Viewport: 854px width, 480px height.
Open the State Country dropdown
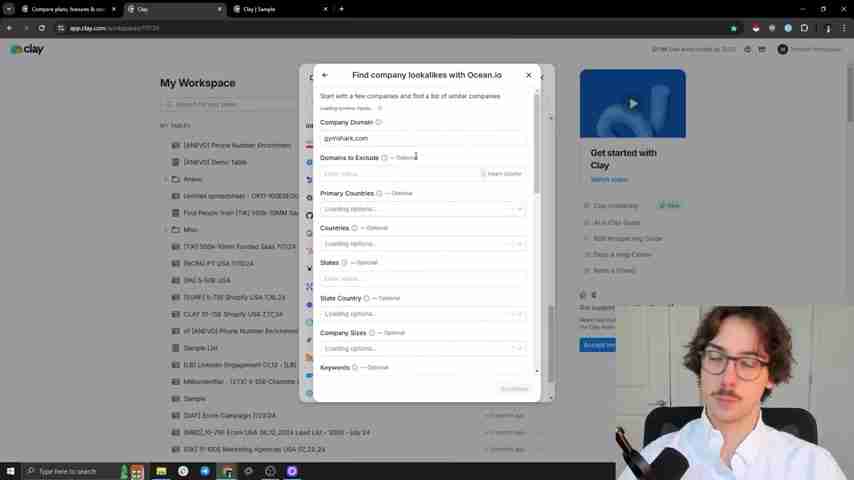423,314
